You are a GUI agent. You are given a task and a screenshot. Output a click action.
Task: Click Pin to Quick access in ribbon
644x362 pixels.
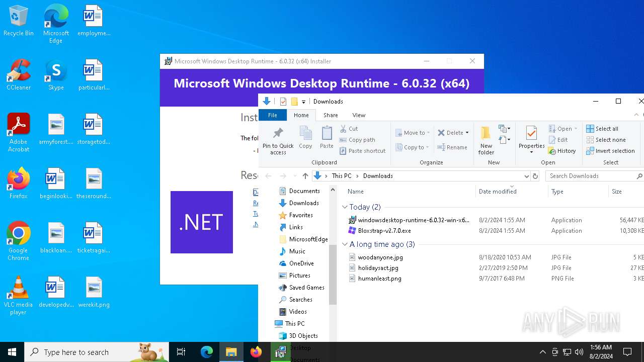pyautogui.click(x=278, y=140)
